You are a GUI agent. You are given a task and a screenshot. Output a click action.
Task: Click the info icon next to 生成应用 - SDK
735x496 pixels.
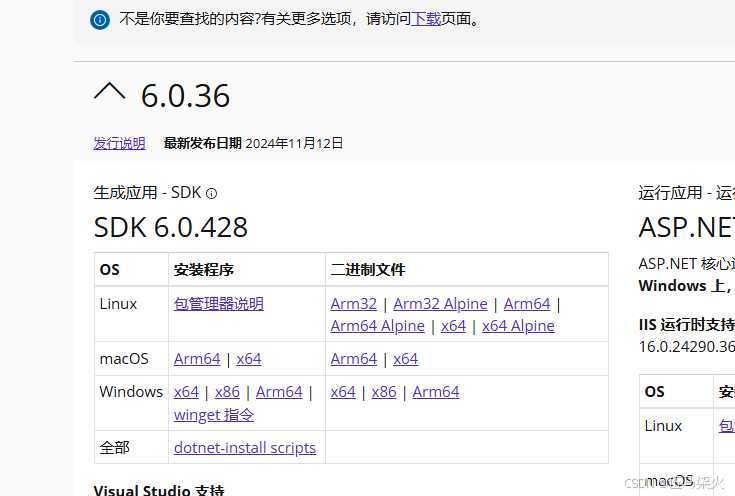211,194
